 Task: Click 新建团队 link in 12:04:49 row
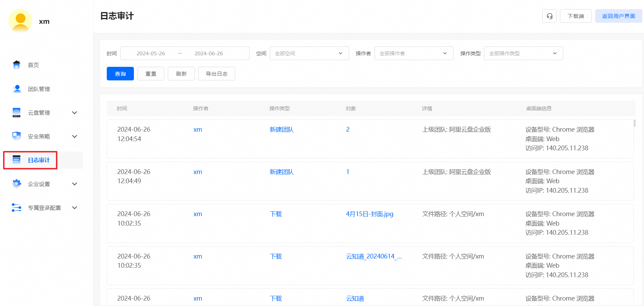[x=281, y=172]
